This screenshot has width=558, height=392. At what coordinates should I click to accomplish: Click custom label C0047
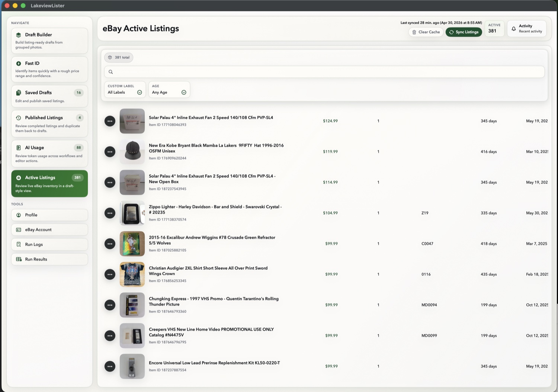point(427,244)
